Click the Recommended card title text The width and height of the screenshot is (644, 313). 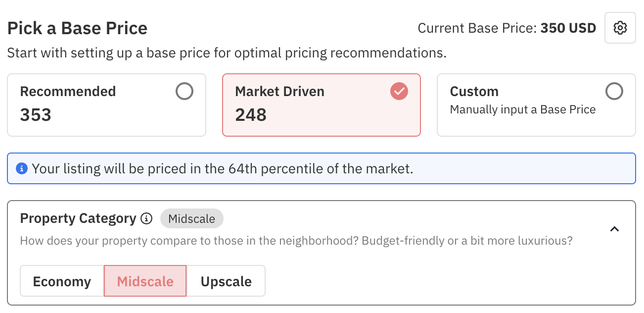click(x=68, y=92)
